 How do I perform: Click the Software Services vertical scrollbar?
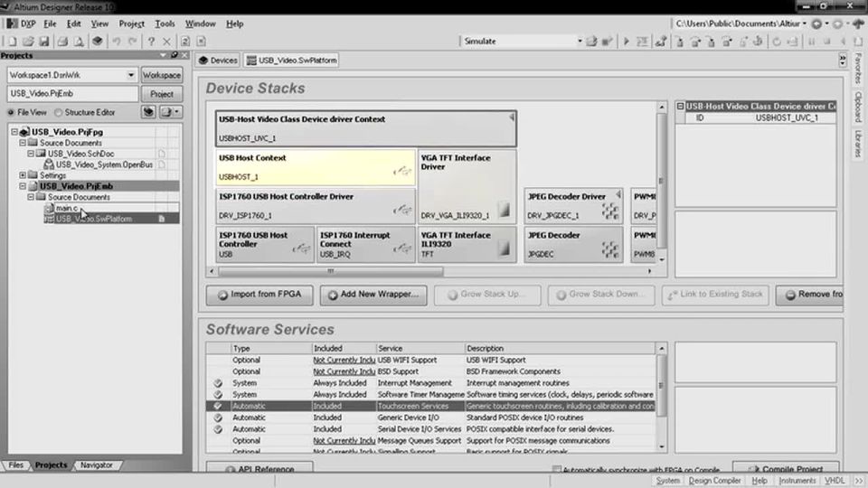[661, 398]
